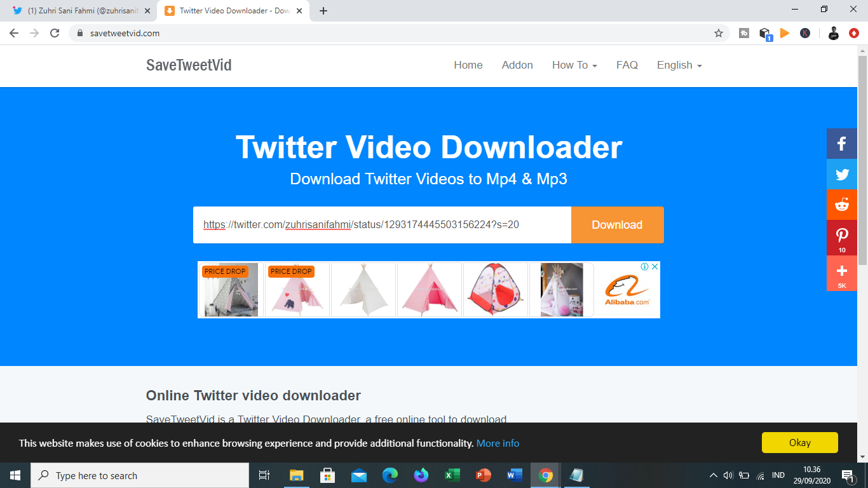Close the Zuhri Sani Fahmi Twitter tab

coord(147,11)
